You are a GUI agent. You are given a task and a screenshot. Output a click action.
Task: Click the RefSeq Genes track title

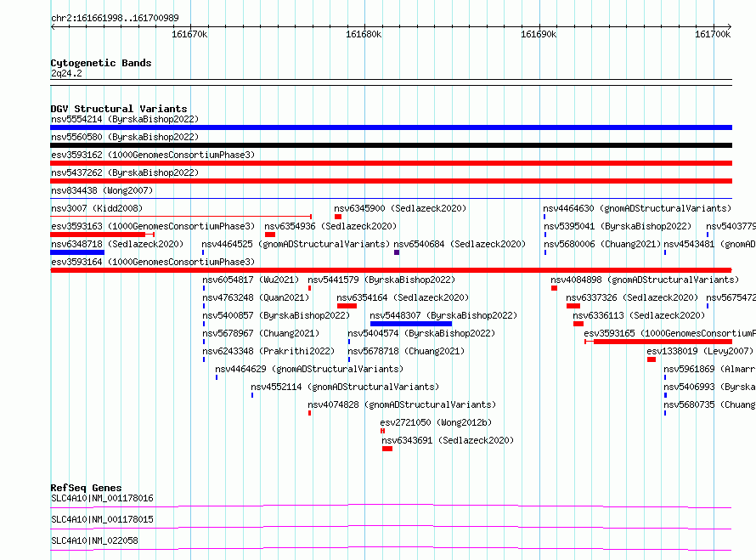pyautogui.click(x=86, y=488)
